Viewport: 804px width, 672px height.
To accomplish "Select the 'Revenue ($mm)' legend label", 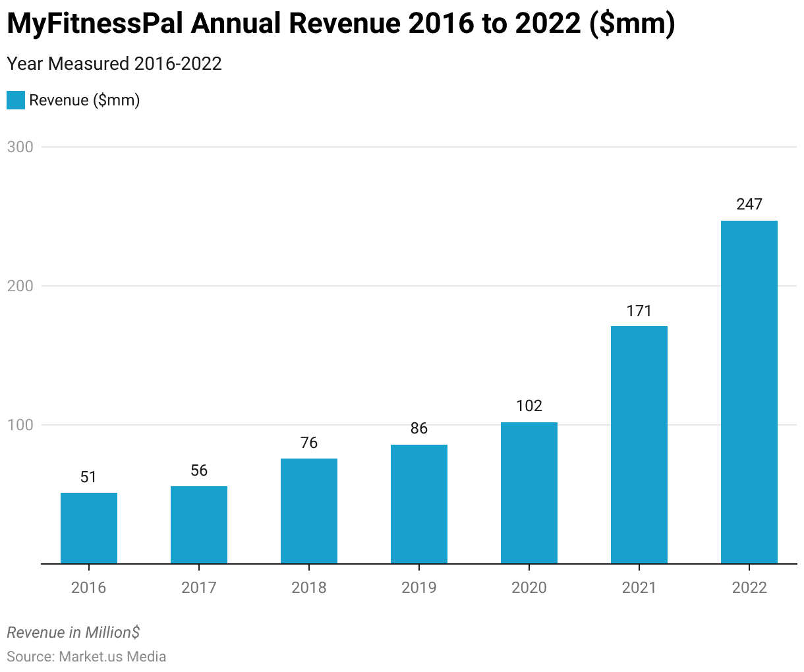I will tap(84, 100).
